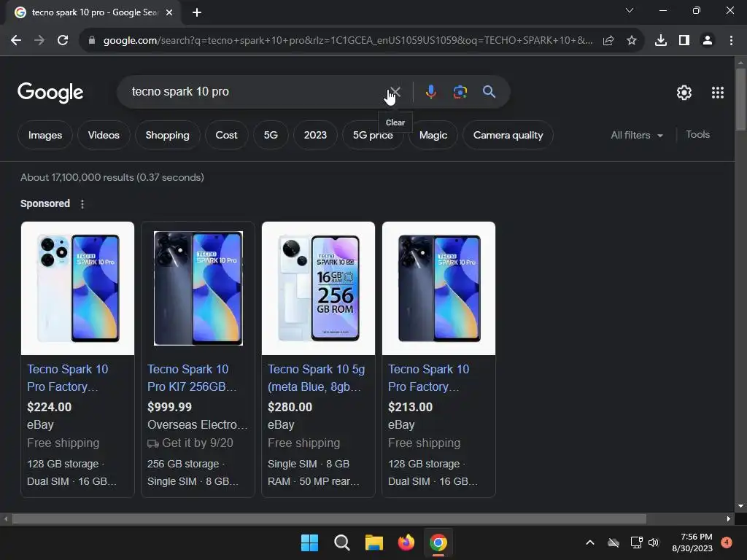Click $213.00 dark phone product image
Image resolution: width=747 pixels, height=560 pixels.
(x=438, y=288)
